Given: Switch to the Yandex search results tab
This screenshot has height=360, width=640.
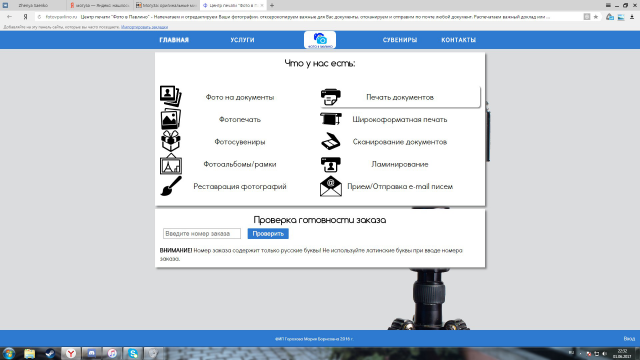Looking at the screenshot, I should pos(99,5).
